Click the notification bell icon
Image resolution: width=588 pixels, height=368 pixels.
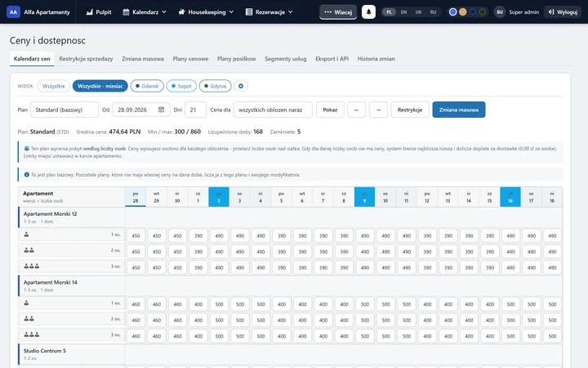368,12
